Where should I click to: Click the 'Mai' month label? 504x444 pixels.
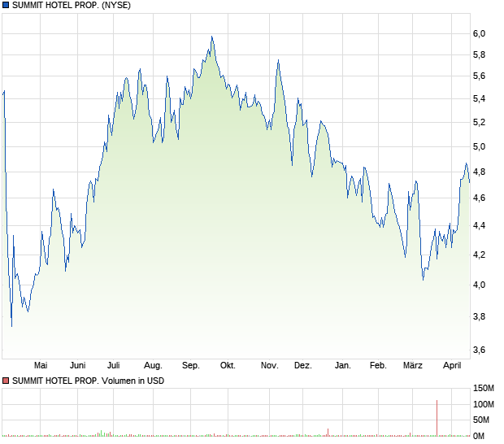[x=41, y=365]
